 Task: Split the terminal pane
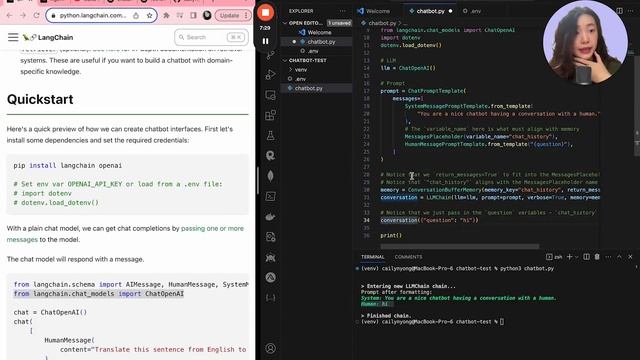click(587, 257)
